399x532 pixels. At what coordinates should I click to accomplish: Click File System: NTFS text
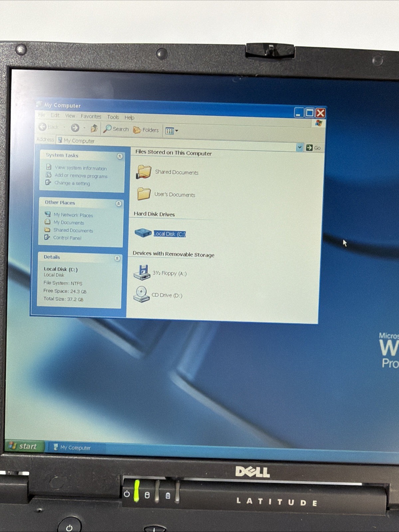(x=63, y=283)
